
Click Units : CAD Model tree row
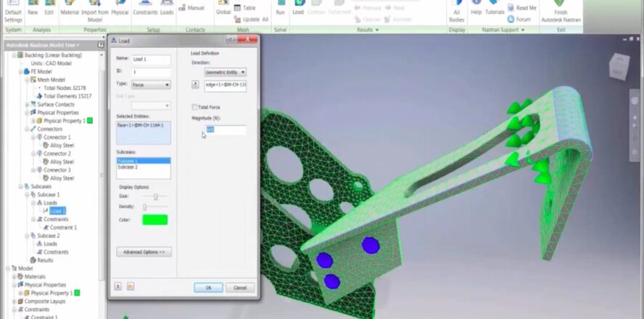click(x=51, y=63)
